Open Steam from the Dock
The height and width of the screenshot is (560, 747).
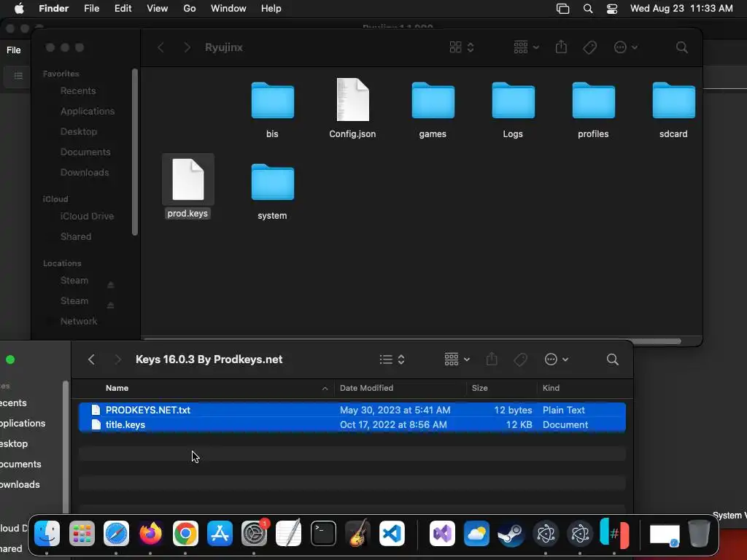pyautogui.click(x=511, y=533)
